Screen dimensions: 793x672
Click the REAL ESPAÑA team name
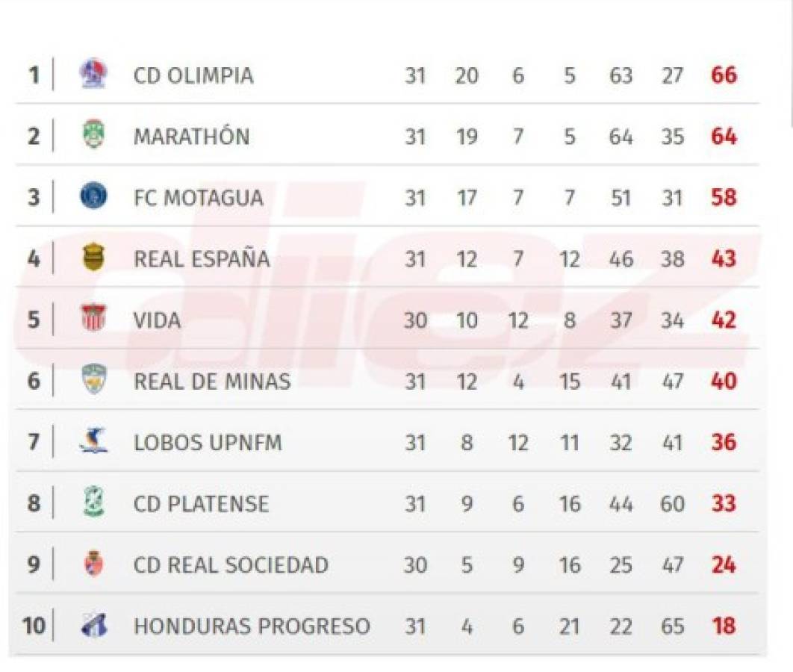[x=202, y=259]
